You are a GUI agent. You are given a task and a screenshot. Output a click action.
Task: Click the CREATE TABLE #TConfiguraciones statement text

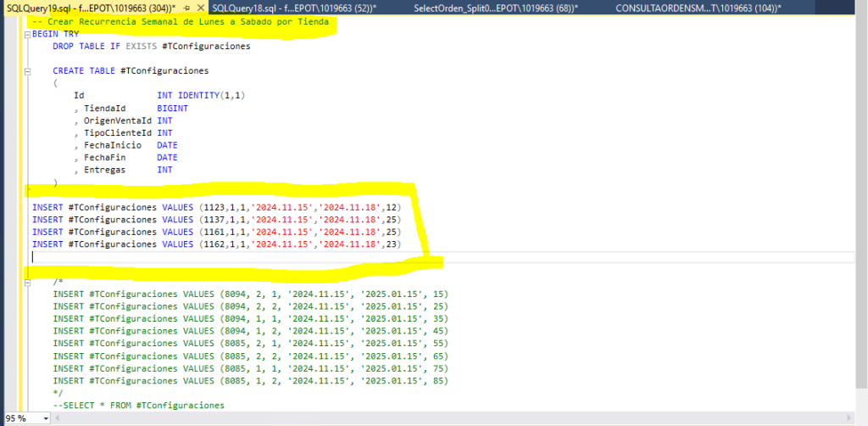131,71
